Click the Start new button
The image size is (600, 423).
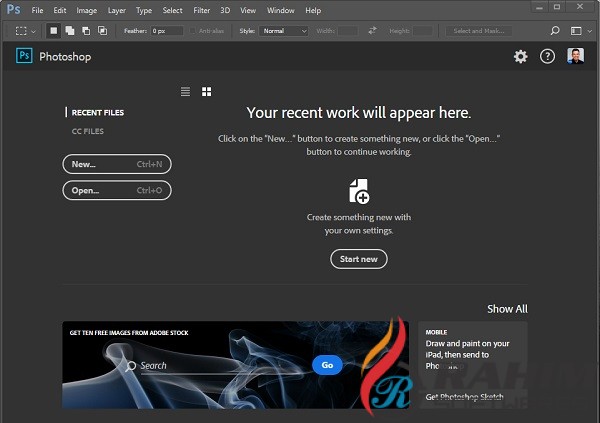coord(358,259)
